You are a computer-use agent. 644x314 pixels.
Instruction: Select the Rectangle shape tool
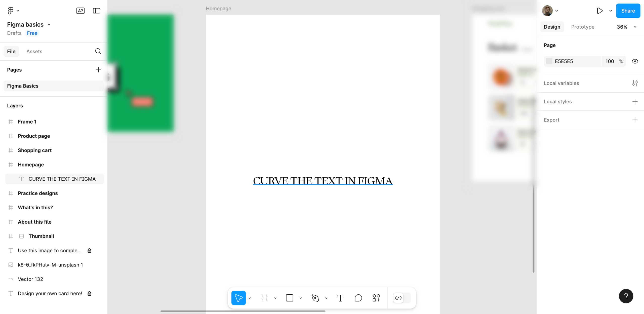coord(290,298)
